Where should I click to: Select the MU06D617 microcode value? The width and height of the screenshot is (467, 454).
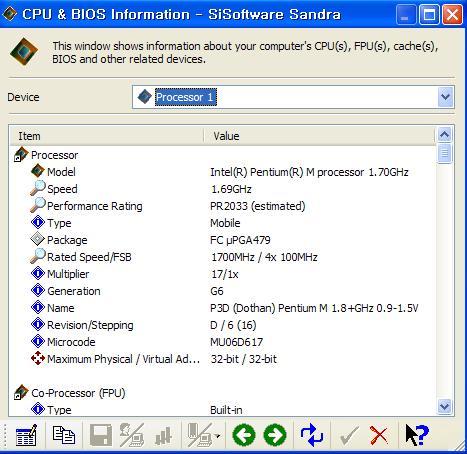click(x=236, y=342)
